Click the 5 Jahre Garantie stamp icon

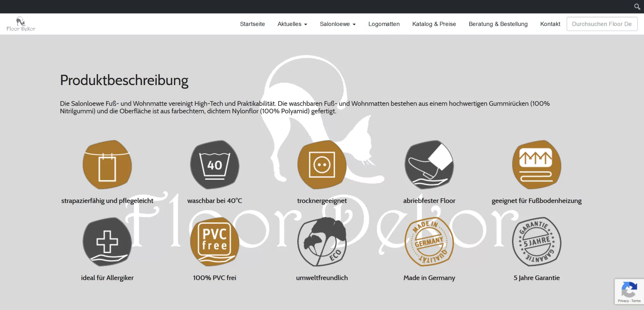(x=537, y=242)
